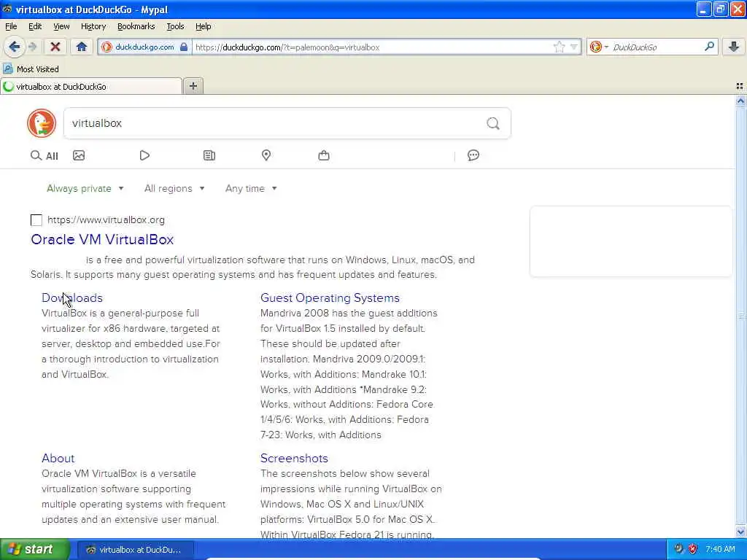Open the Downloads sitelink

[x=72, y=298]
